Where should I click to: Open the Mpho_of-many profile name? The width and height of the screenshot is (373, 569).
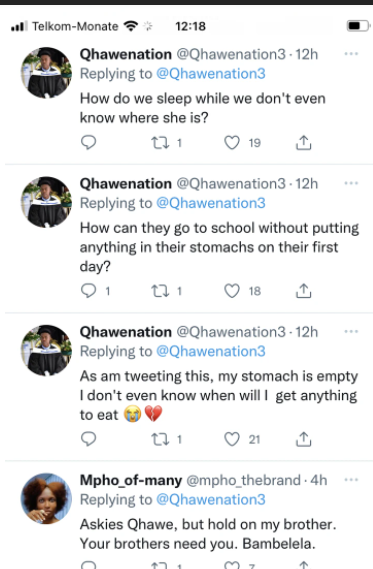click(131, 480)
